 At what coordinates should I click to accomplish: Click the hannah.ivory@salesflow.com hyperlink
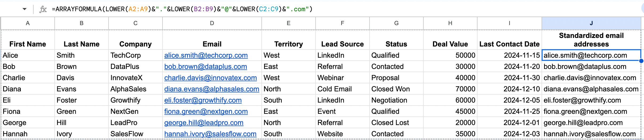(x=210, y=134)
